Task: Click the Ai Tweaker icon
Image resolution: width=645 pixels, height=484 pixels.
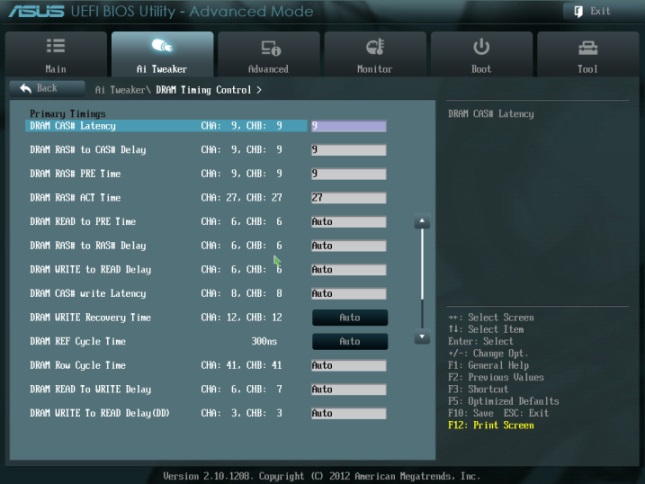Action: pos(162,46)
